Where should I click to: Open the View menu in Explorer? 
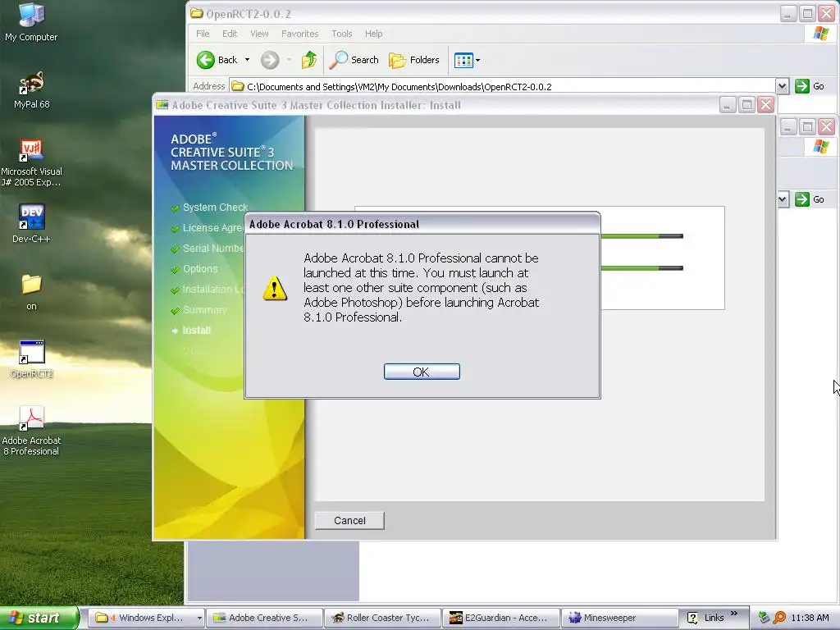[259, 34]
